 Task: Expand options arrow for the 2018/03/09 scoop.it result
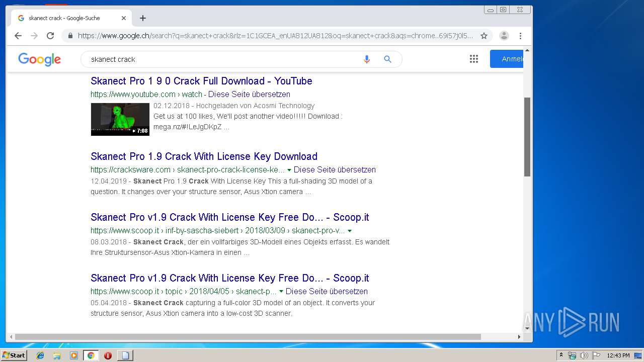point(350,231)
